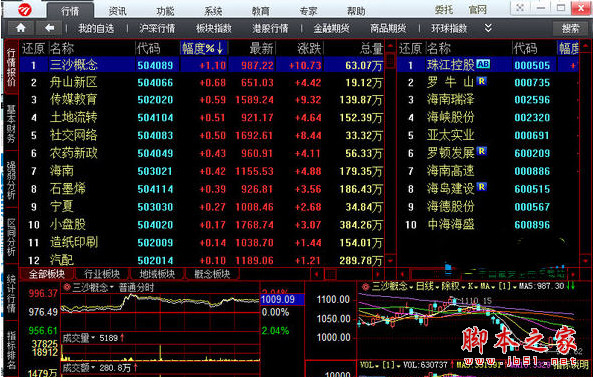
Task: Click the left table scrollbar up arrow
Action: pyautogui.click(x=390, y=47)
